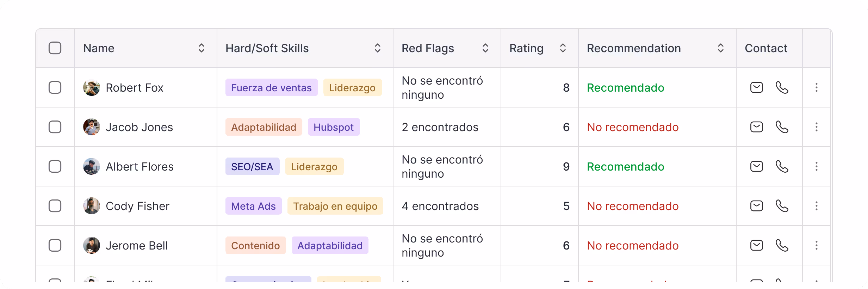The width and height of the screenshot is (868, 289).
Task: Click the name Cody Fisher
Action: (x=138, y=206)
